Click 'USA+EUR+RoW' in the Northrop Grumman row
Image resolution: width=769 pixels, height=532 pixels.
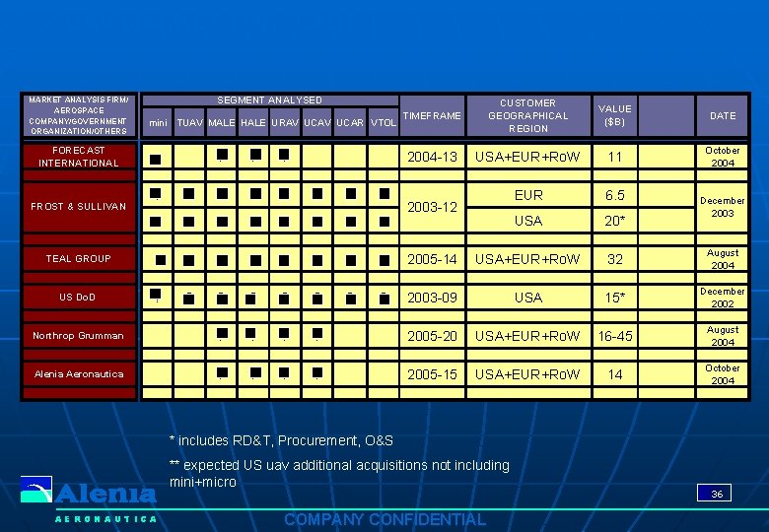pos(528,336)
